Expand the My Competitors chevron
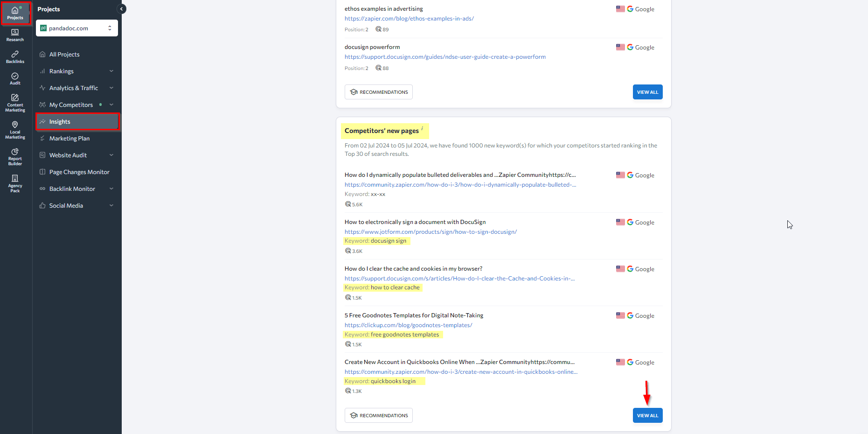Viewport: 868px width, 434px height. 111,105
